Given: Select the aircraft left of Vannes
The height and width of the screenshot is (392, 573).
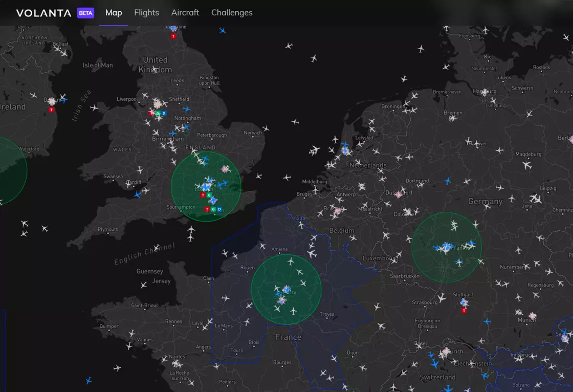Looking at the screenshot, I should pyautogui.click(x=129, y=345).
